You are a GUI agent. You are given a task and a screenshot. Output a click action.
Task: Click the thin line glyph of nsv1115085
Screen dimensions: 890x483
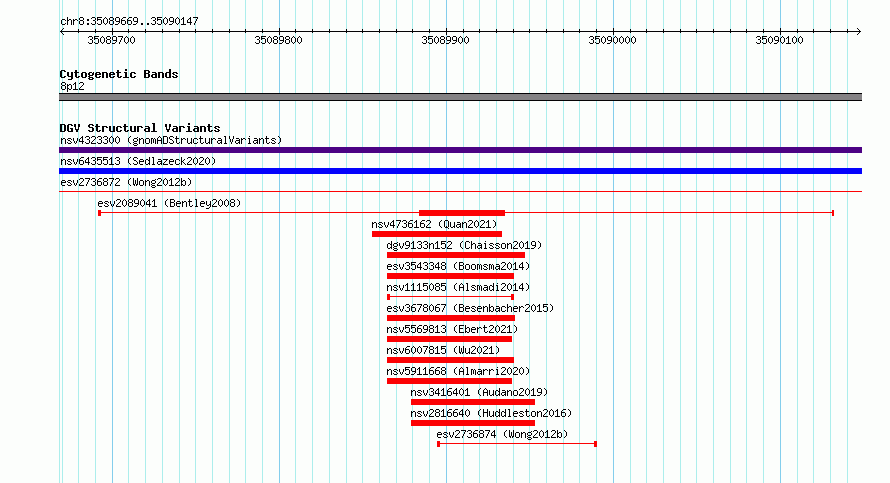451,297
